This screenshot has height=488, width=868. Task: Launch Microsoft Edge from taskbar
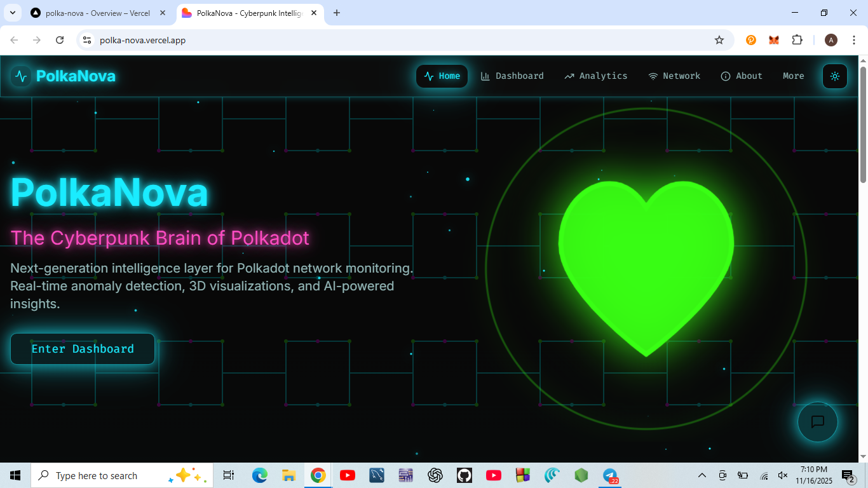[259, 475]
